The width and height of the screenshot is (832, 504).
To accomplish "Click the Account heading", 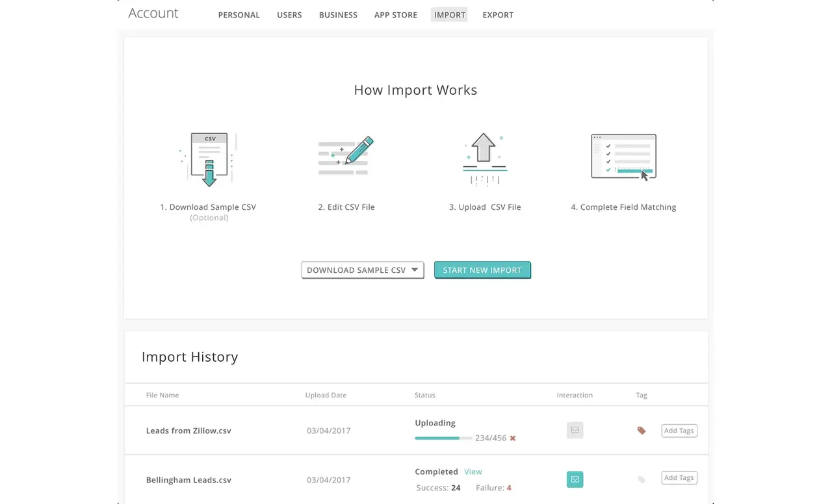I will (x=153, y=13).
